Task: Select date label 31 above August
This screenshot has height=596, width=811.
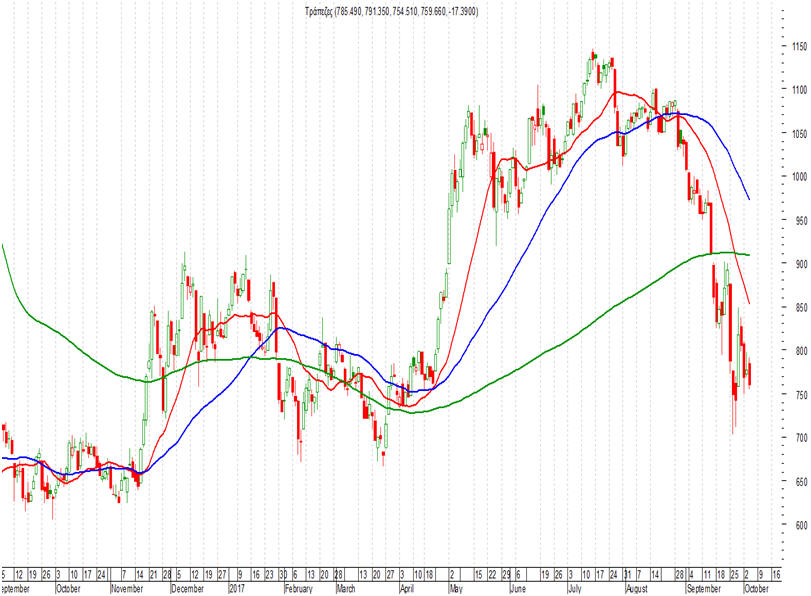Action: click(x=627, y=575)
